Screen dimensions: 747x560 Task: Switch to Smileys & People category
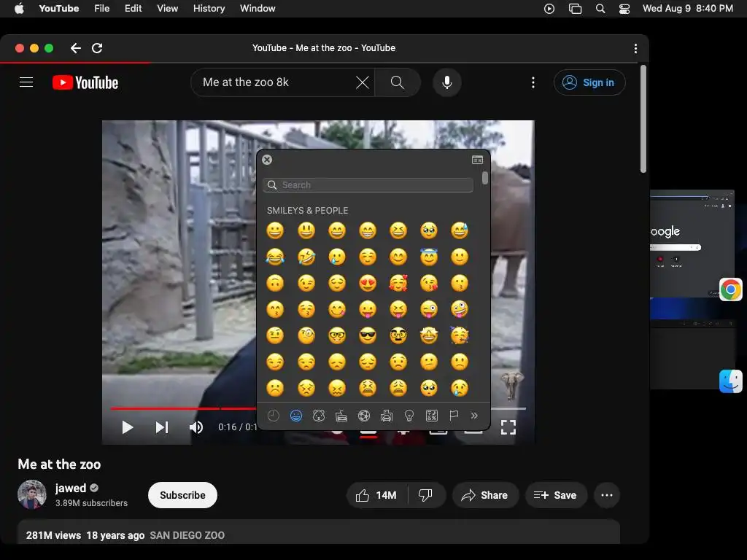pyautogui.click(x=296, y=416)
